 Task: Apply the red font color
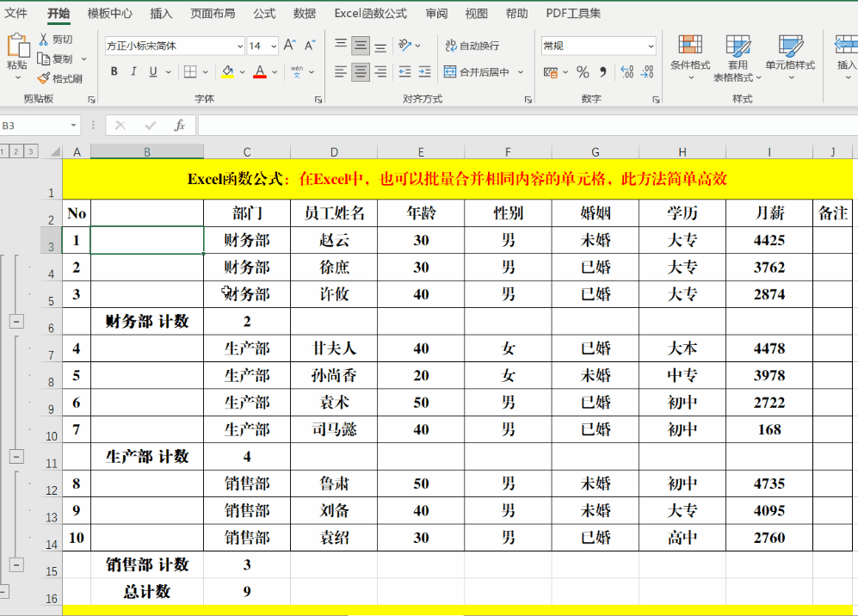point(260,71)
